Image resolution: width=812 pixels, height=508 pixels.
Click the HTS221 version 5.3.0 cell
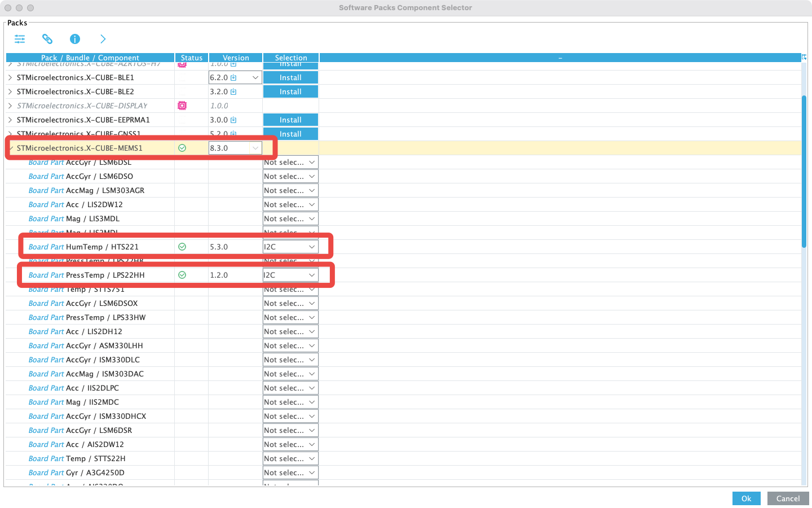pyautogui.click(x=236, y=247)
